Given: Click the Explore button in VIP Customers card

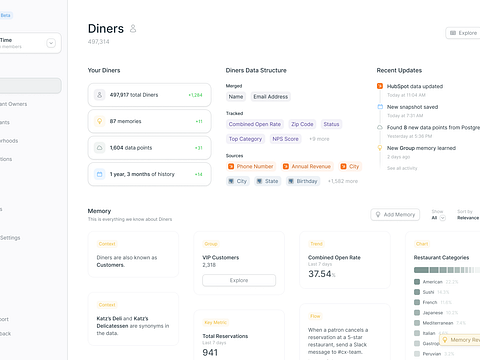Looking at the screenshot, I should coord(239,280).
